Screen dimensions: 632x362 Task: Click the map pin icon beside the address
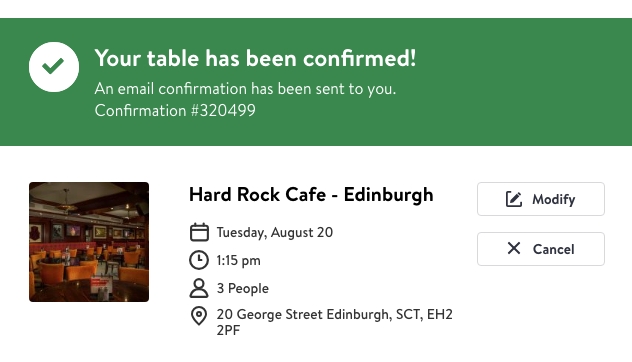click(x=199, y=316)
